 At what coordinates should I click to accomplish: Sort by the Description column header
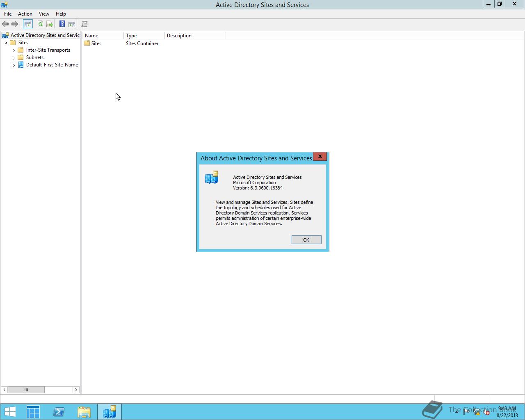tap(195, 36)
